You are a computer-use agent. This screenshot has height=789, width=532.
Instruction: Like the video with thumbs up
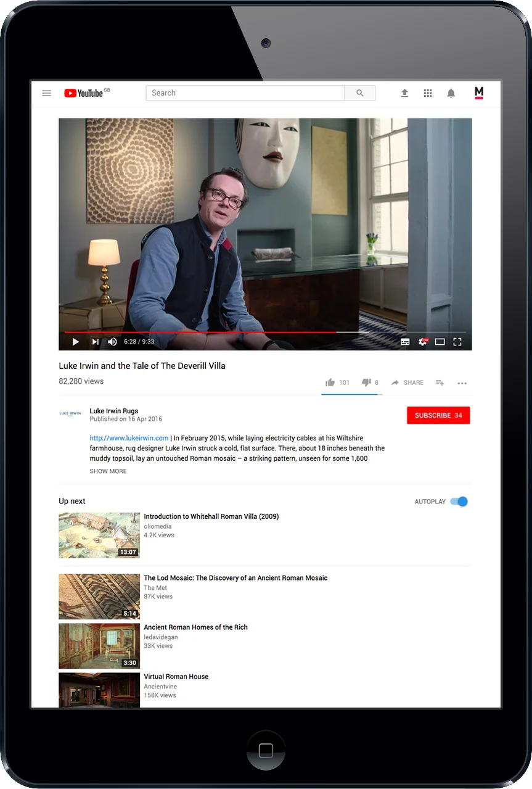330,382
